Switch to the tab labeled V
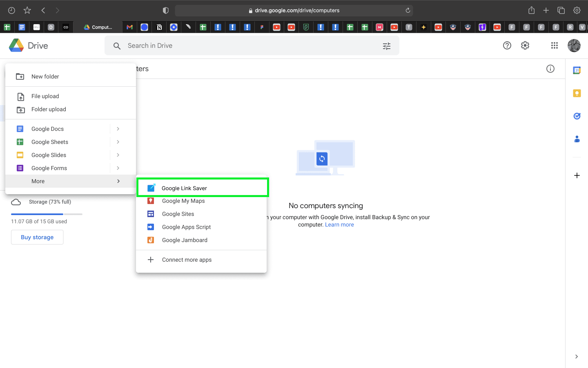This screenshot has height=368, width=588. coord(582,27)
